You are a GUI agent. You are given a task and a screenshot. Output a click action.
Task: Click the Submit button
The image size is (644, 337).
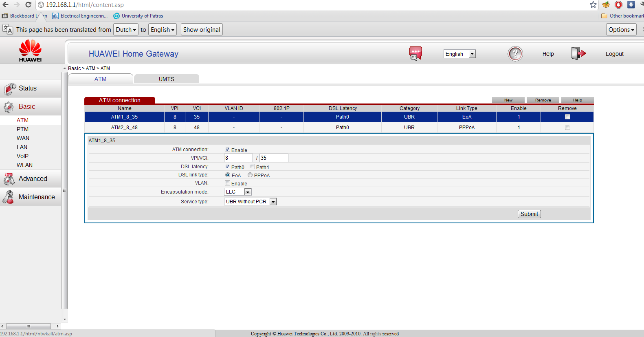point(529,214)
